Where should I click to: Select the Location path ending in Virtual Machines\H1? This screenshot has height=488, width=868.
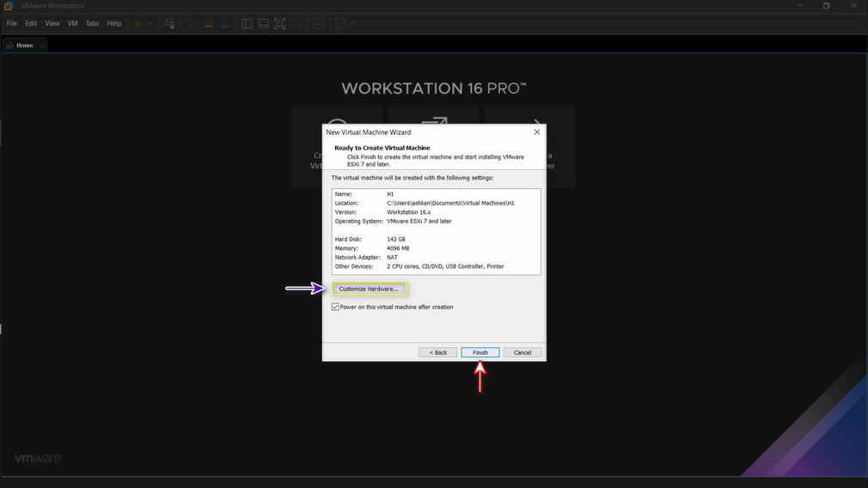click(x=450, y=203)
